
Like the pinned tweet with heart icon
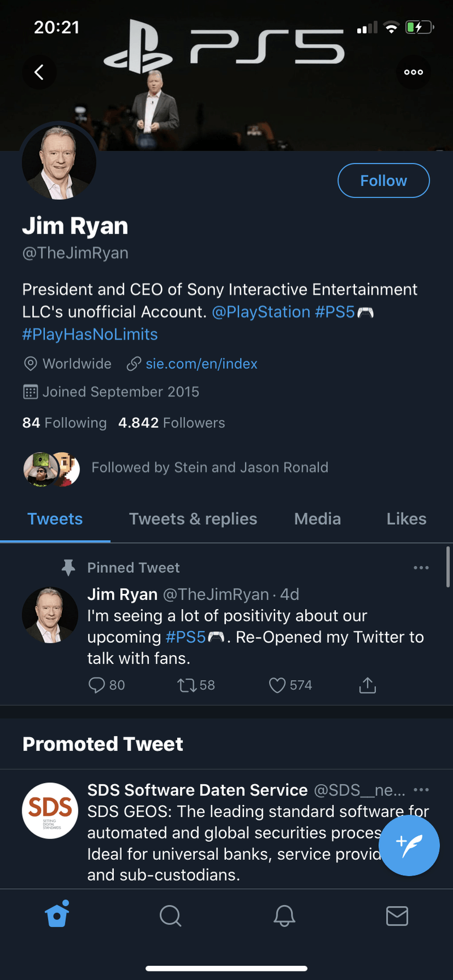277,686
